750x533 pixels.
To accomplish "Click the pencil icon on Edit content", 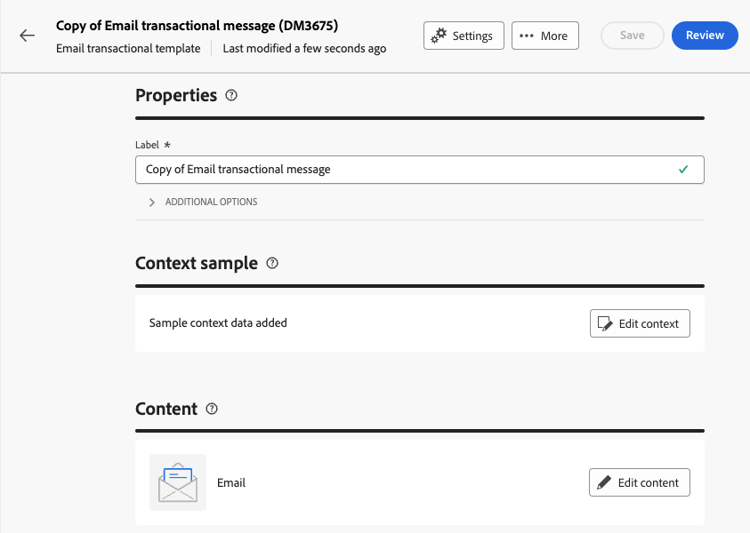I will click(x=604, y=482).
